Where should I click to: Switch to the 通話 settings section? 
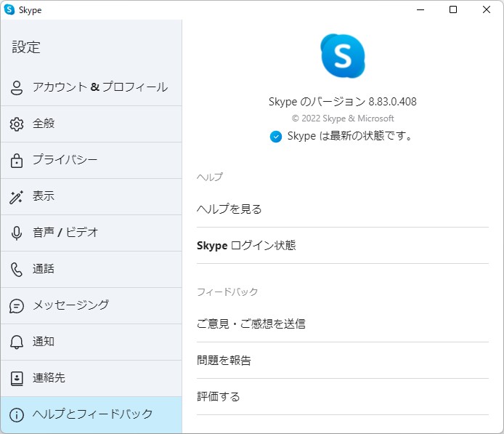[92, 270]
